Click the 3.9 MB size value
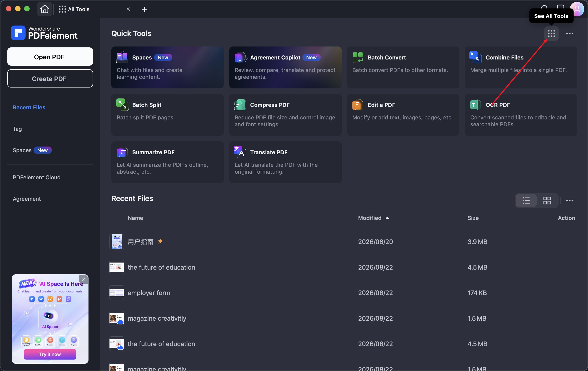 click(x=477, y=242)
